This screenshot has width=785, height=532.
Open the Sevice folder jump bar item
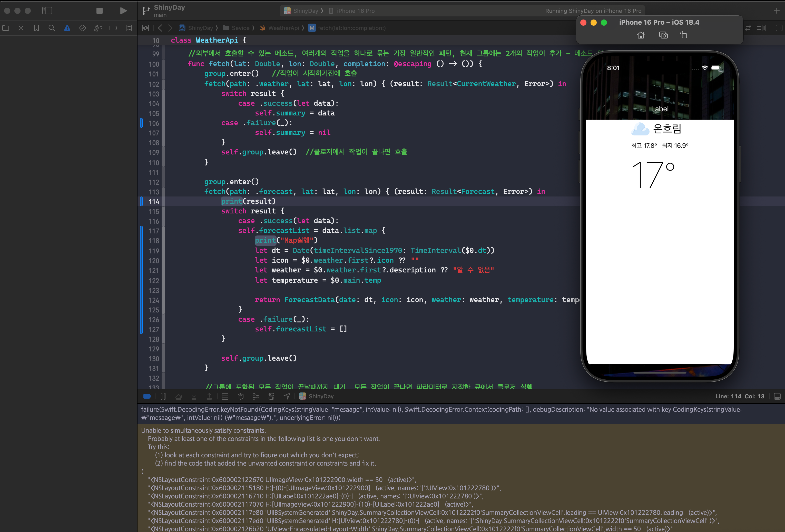click(x=237, y=28)
